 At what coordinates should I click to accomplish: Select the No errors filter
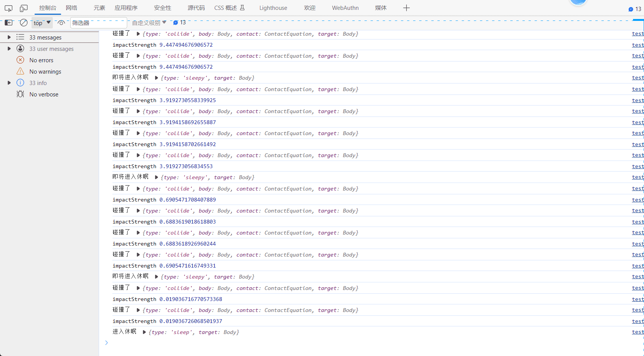41,60
